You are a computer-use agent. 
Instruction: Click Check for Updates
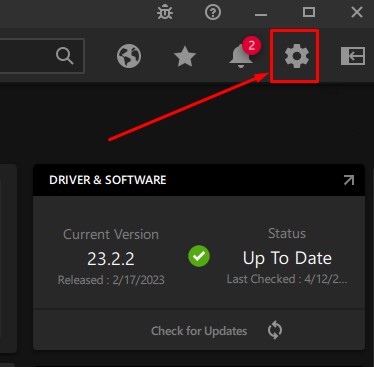(x=199, y=331)
